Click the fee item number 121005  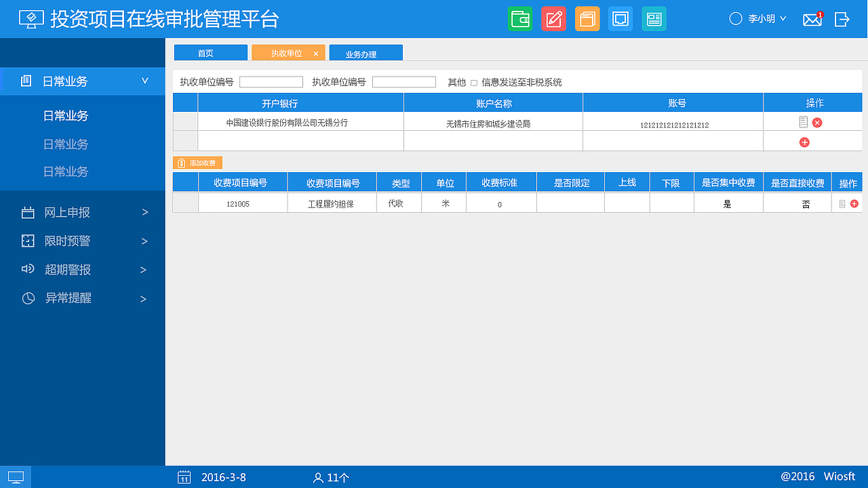click(x=238, y=204)
